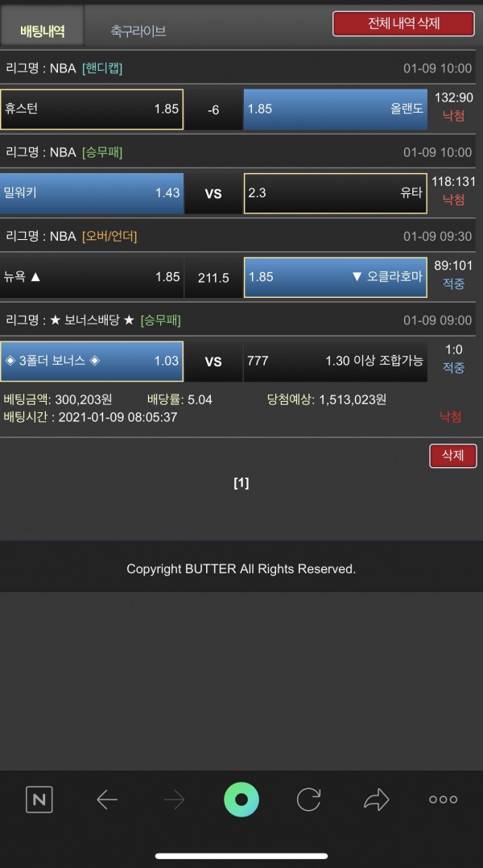Tap the forward arrow icon
Image resolution: width=483 pixels, height=868 pixels.
pyautogui.click(x=174, y=800)
